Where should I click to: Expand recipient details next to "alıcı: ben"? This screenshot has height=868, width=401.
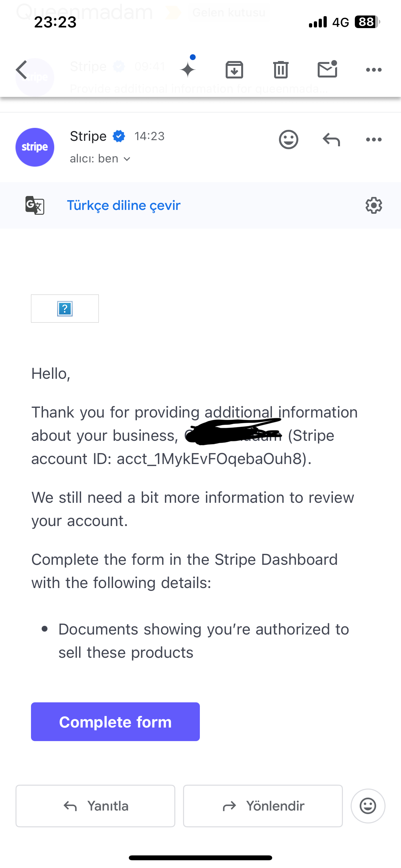pyautogui.click(x=127, y=159)
